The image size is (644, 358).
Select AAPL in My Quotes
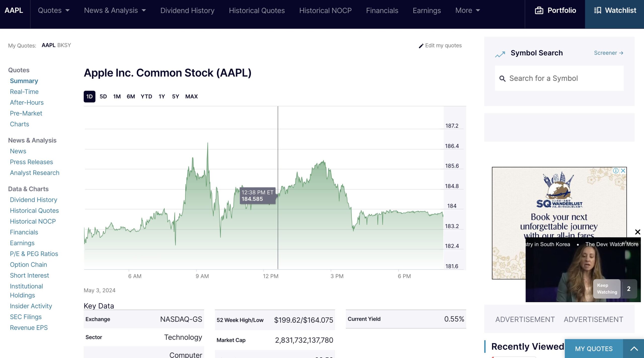click(49, 45)
